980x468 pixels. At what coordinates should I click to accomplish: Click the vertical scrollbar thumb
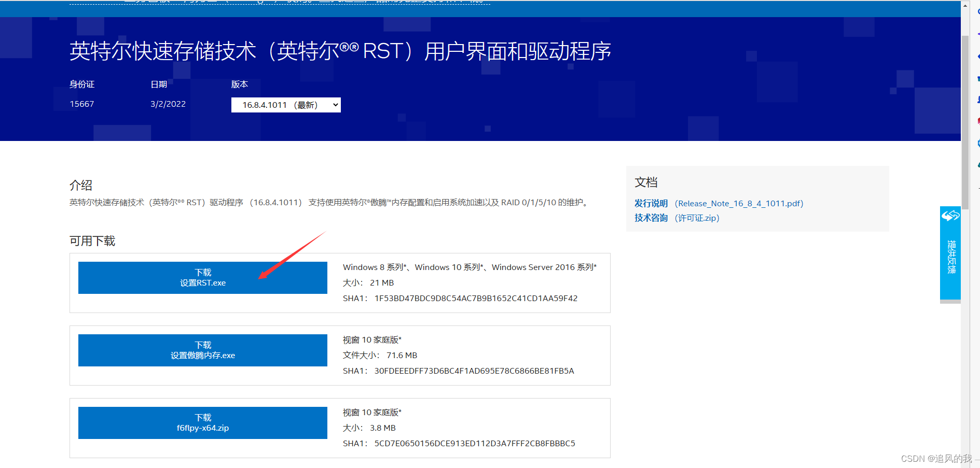[x=965, y=122]
